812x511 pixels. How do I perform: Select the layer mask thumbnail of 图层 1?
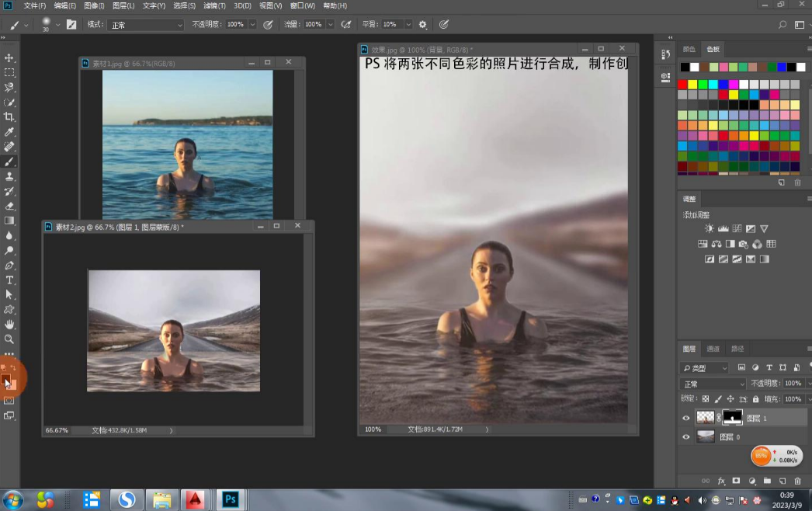pos(732,417)
